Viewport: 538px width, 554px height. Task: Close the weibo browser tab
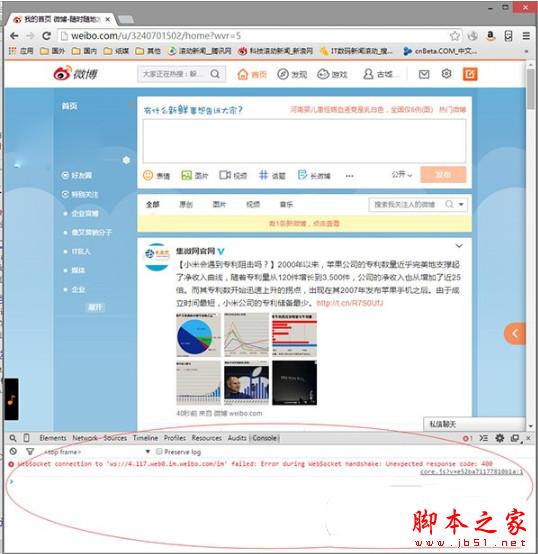(x=108, y=19)
